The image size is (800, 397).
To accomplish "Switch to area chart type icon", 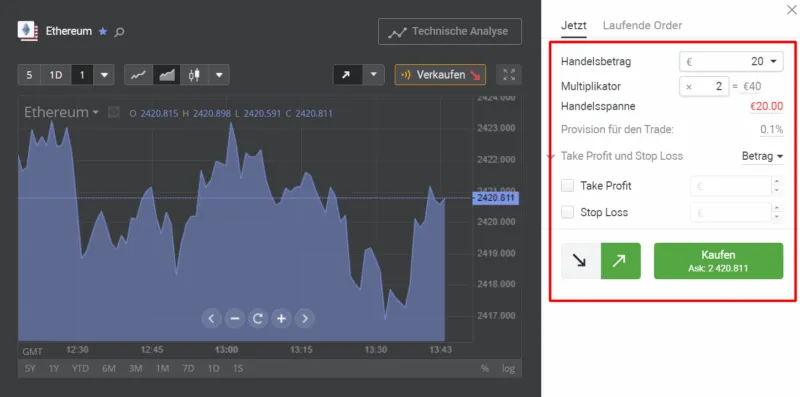I will (x=166, y=75).
